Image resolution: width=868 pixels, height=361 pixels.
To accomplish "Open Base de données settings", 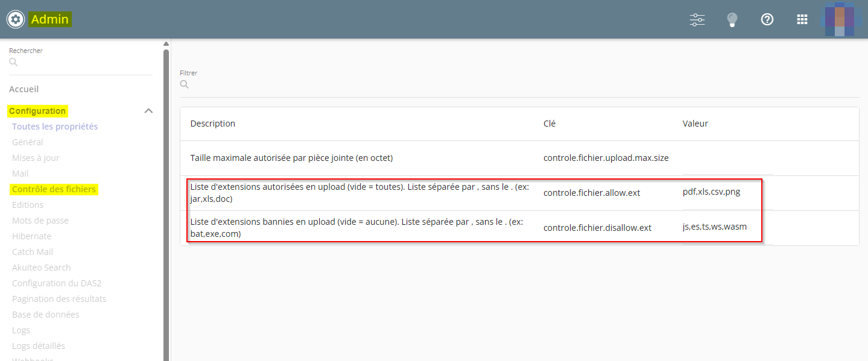I will [x=46, y=315].
